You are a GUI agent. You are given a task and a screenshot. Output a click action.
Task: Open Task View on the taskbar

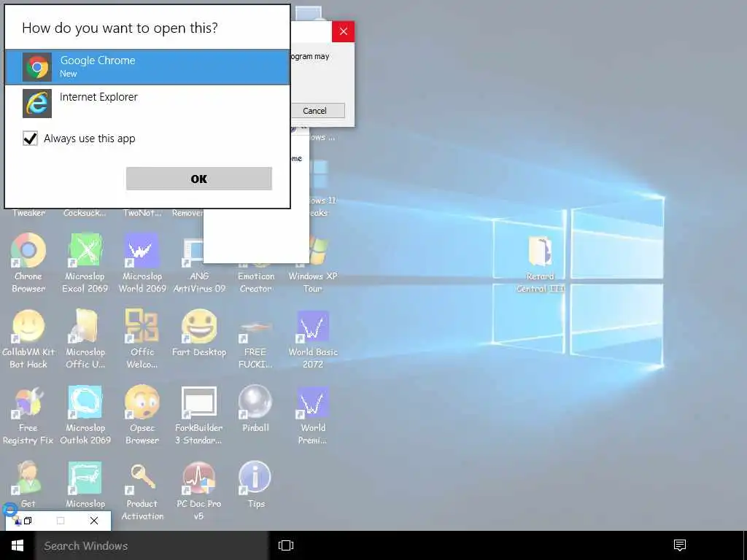pos(286,545)
